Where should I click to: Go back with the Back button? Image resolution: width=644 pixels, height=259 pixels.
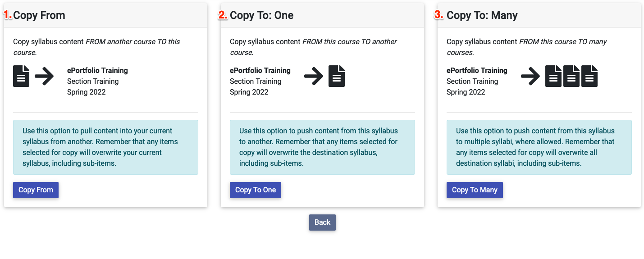point(322,222)
